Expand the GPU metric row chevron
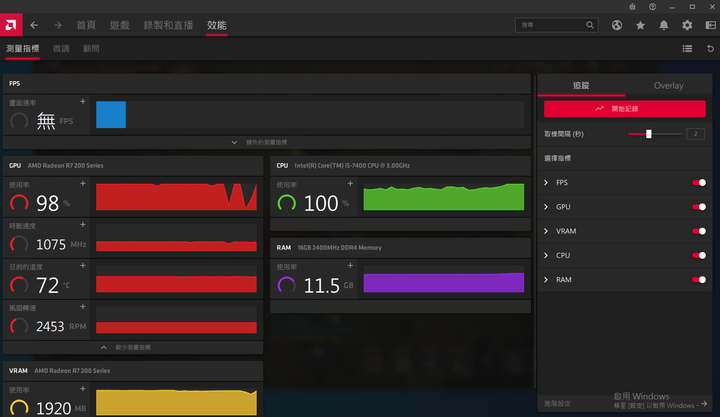The width and height of the screenshot is (720, 417). pyautogui.click(x=546, y=207)
